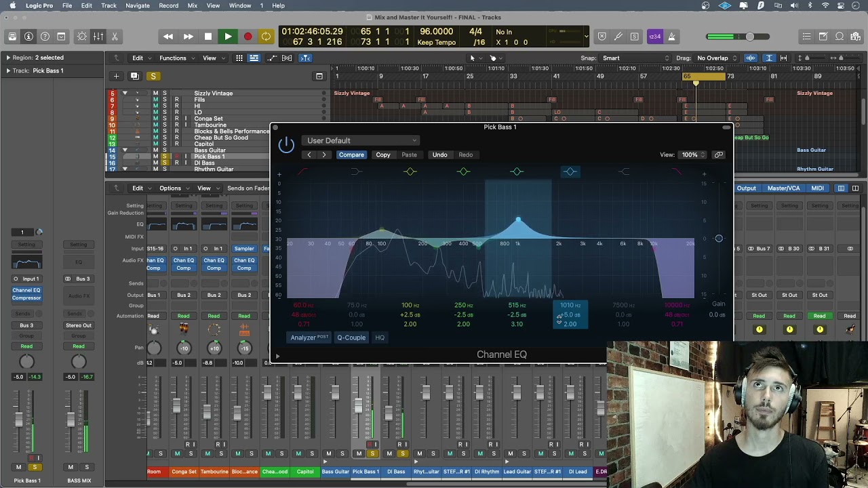Click the Forward transport button
Viewport: 868px width, 488px height.
(x=188, y=37)
